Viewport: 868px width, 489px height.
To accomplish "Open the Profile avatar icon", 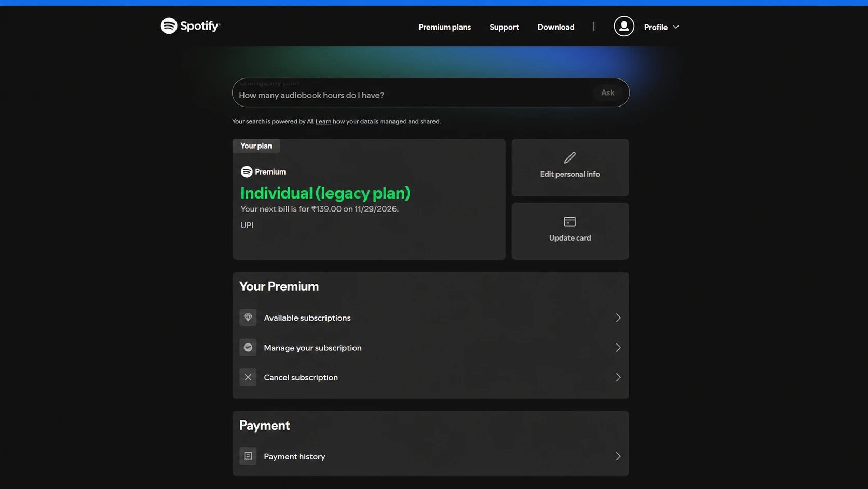I will [x=623, y=26].
